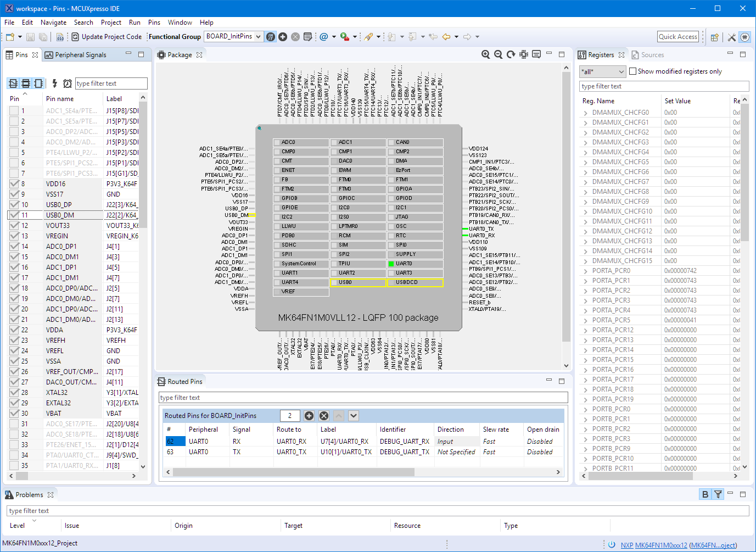The image size is (756, 552).
Task: Add a new functional group with plus icon
Action: pos(283,37)
